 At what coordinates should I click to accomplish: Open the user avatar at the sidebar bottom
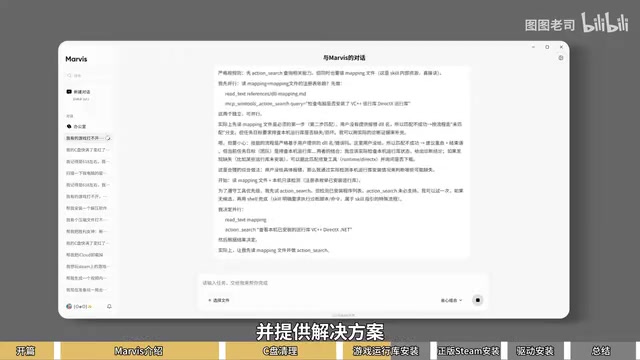[x=69, y=306]
